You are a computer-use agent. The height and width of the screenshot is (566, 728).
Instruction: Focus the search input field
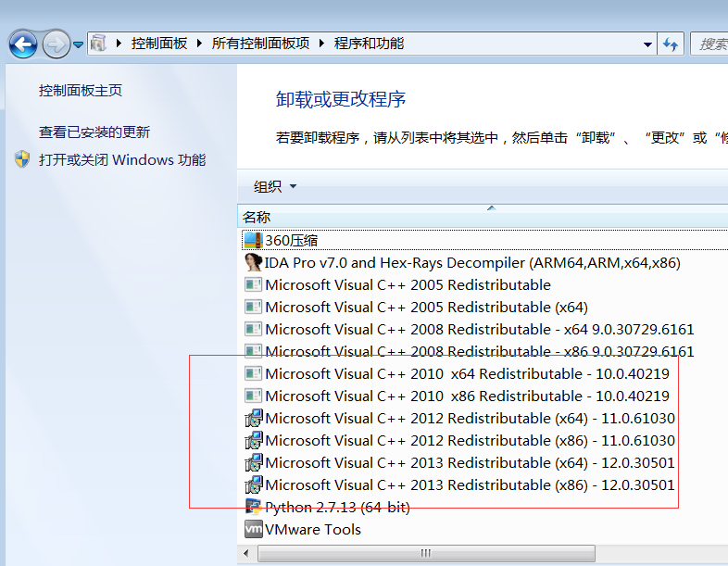pyautogui.click(x=709, y=44)
